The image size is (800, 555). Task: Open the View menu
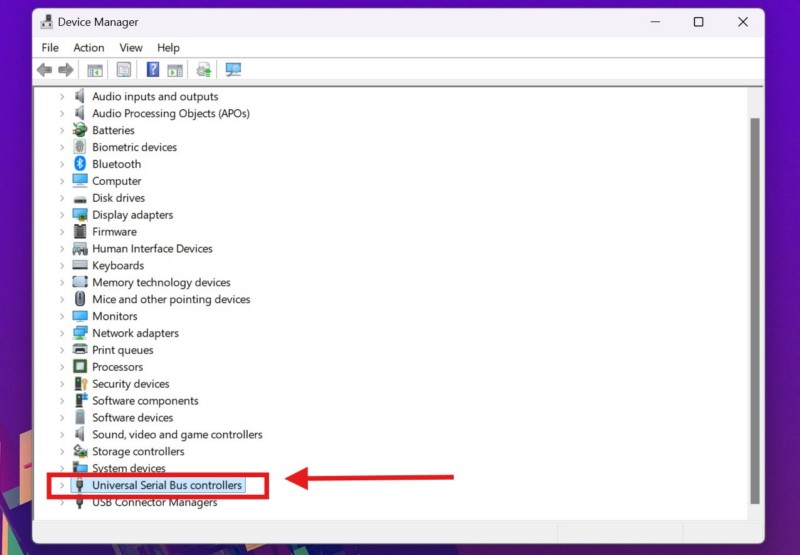pos(131,47)
